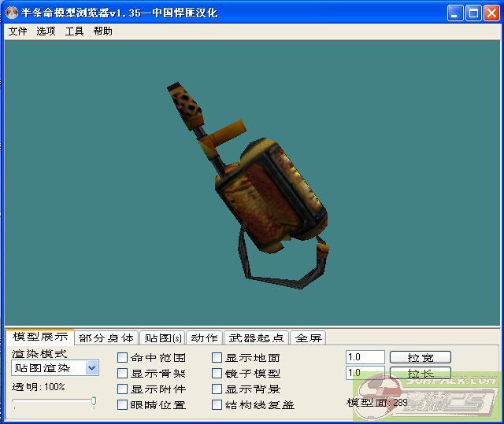Switch to the 部分身体 tab
This screenshot has width=504, height=424.
pos(106,338)
